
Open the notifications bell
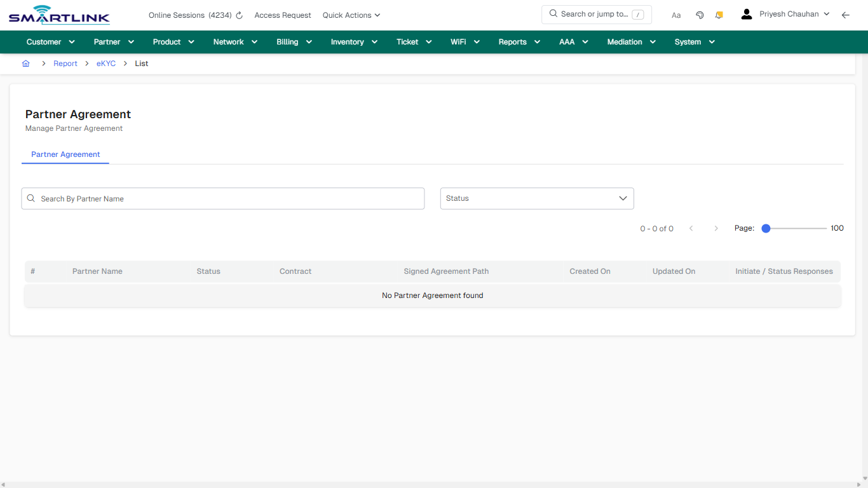point(719,15)
